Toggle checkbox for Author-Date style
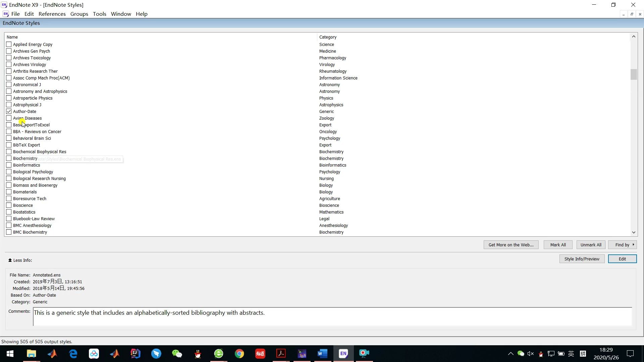 (9, 111)
